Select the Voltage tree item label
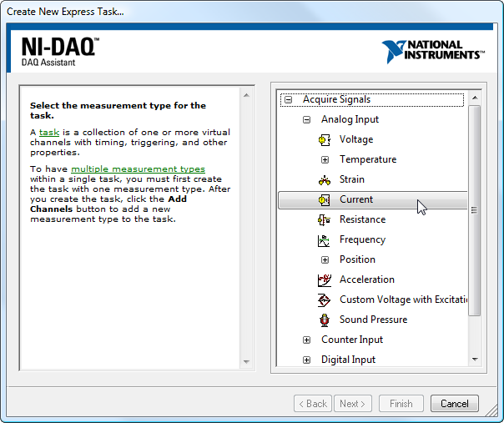This screenshot has width=504, height=423. click(x=356, y=139)
